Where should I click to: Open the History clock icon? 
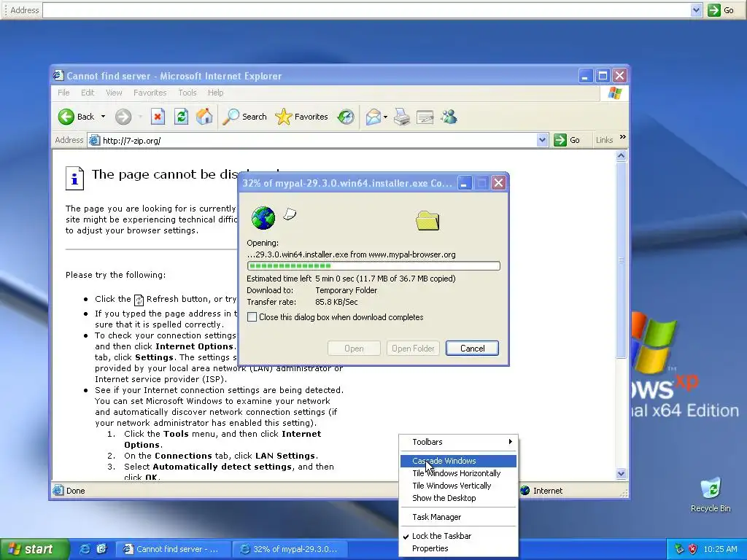[x=346, y=117]
